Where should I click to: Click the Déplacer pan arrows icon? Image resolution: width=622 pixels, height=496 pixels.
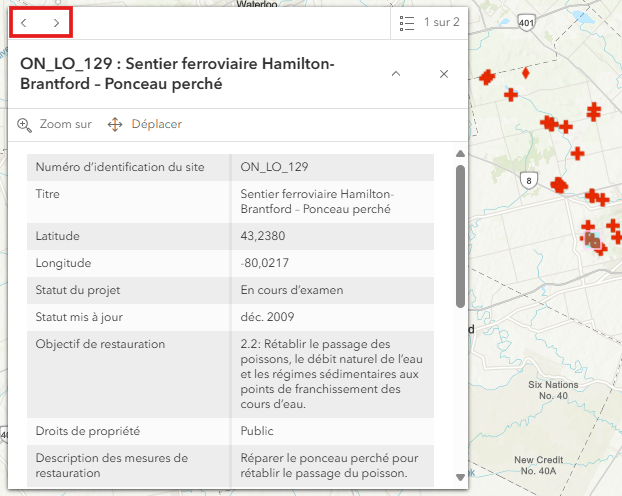[114, 124]
